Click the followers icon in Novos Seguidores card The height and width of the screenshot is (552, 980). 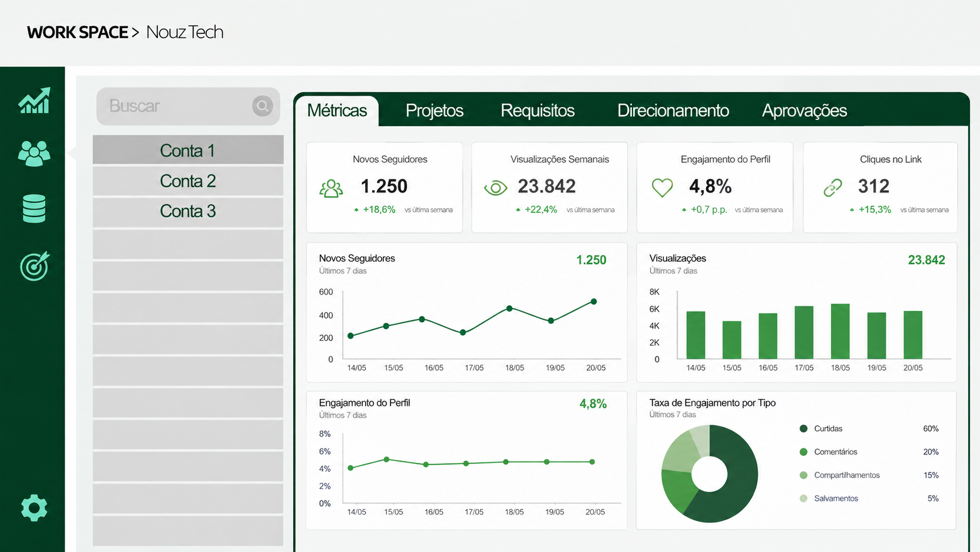(x=331, y=188)
